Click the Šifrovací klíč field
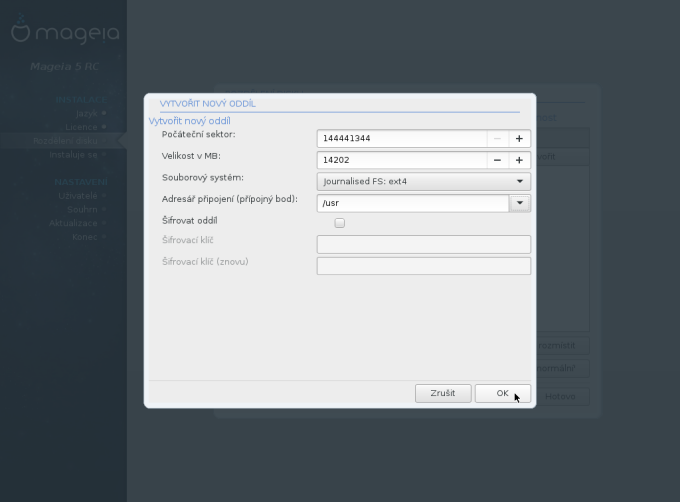 [424, 244]
